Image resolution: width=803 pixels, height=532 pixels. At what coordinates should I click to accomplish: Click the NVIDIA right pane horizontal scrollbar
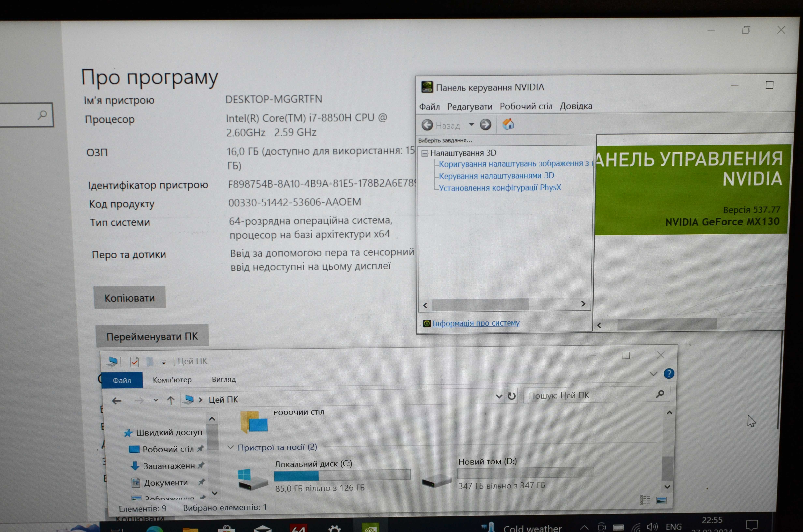[x=667, y=324]
